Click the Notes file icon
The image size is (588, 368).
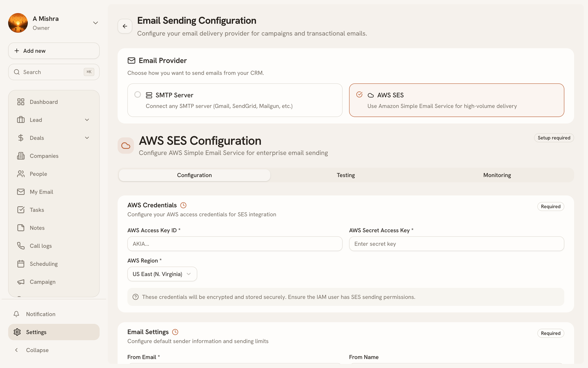[21, 228]
